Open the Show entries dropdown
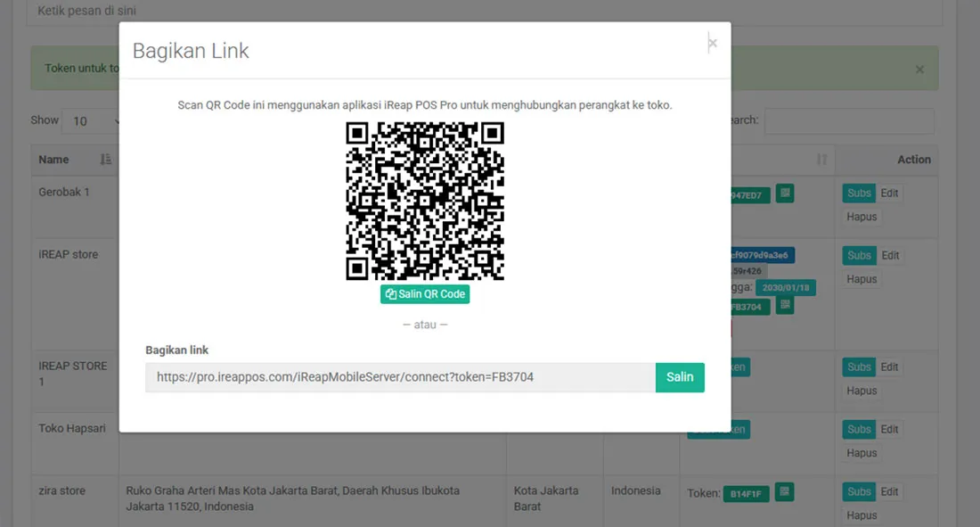980x527 pixels. tap(91, 120)
